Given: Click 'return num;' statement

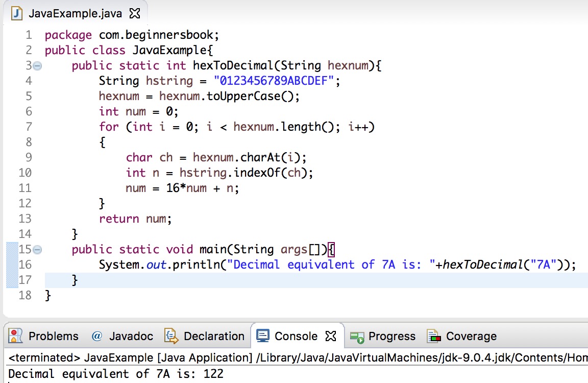Looking at the screenshot, I should pos(135,219).
